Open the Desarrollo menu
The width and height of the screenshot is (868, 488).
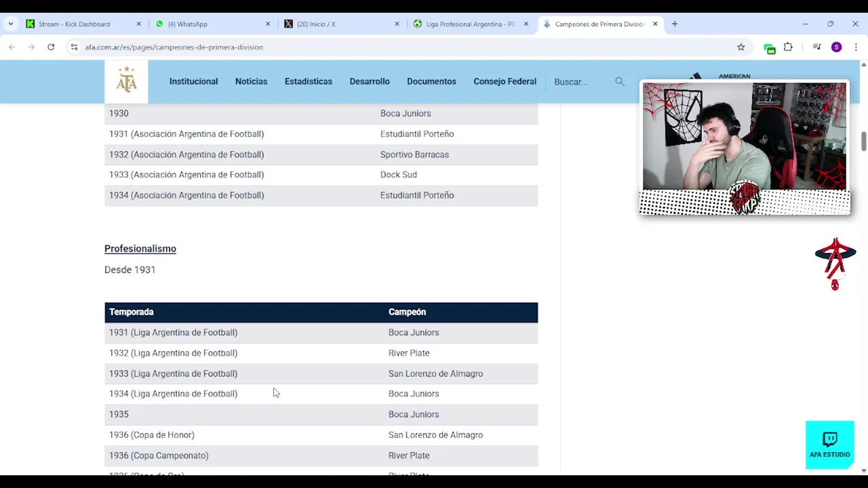click(x=370, y=81)
